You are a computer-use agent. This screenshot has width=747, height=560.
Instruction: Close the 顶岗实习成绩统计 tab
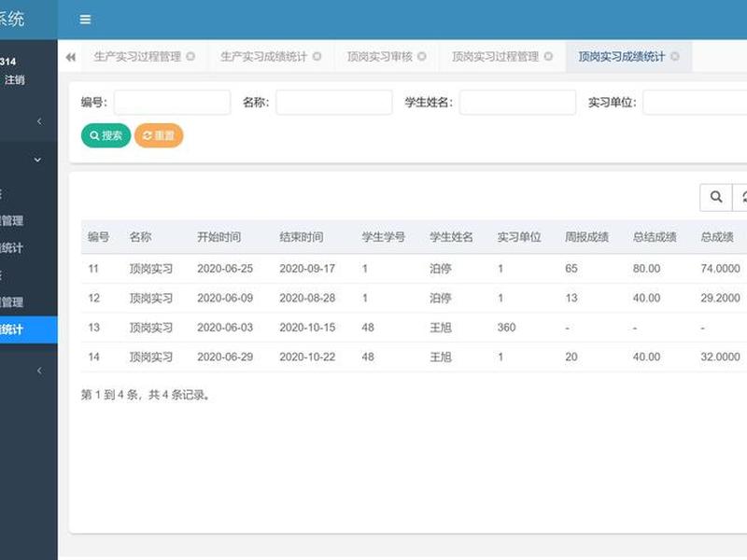[674, 56]
